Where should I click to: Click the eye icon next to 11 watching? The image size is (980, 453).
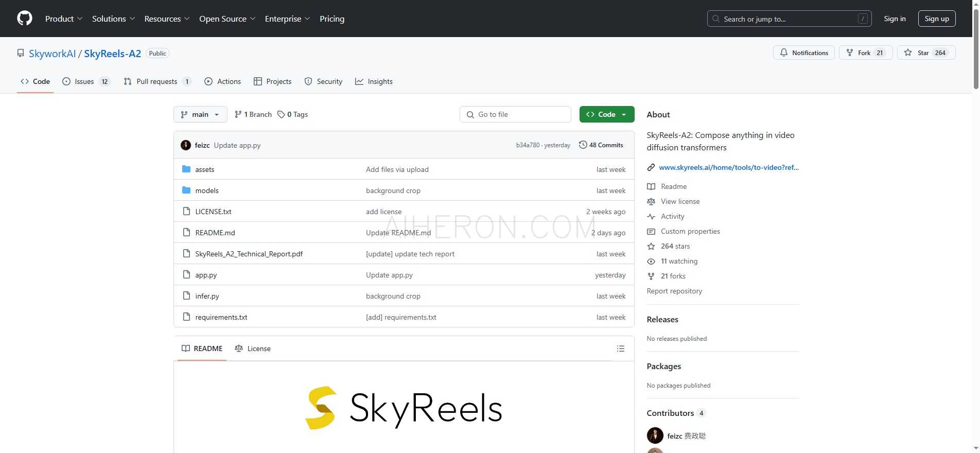(651, 261)
